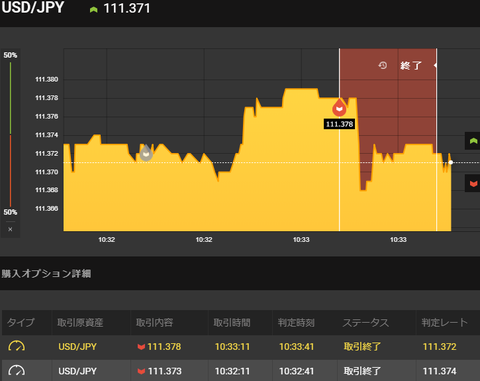Click the gauge icon in 111.378 row
This screenshot has width=480, height=381.
(16, 346)
